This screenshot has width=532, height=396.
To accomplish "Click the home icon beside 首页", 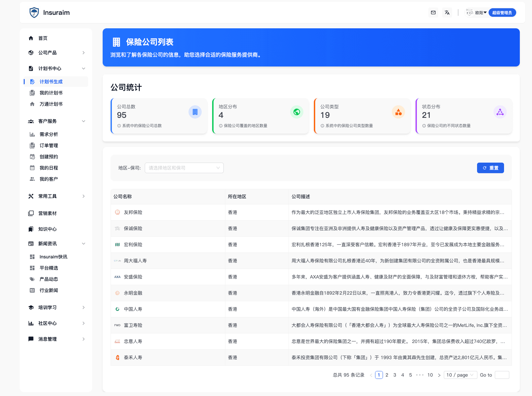I will (x=31, y=38).
